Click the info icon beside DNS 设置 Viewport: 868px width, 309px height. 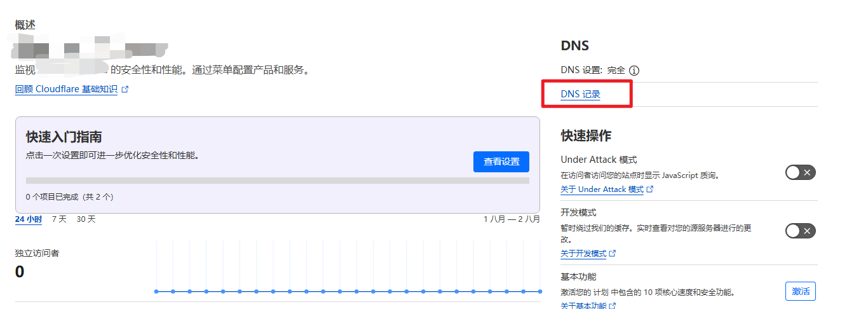pyautogui.click(x=634, y=71)
